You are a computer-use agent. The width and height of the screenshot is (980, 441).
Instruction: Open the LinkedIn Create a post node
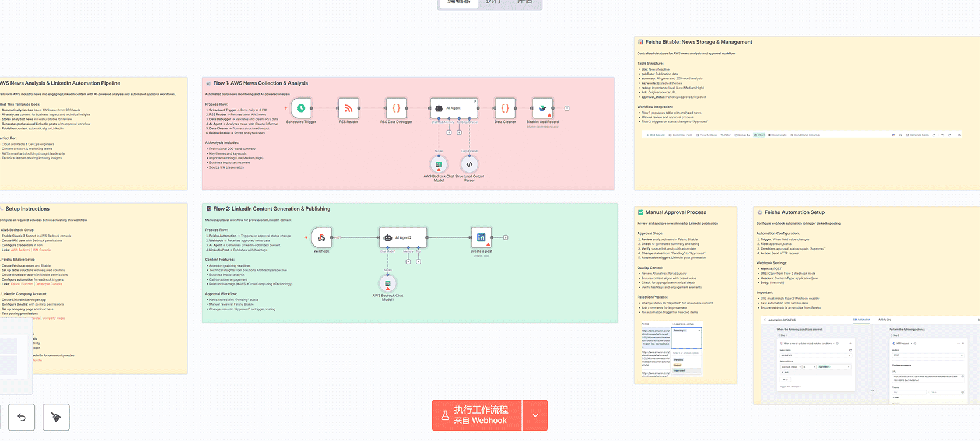tap(481, 237)
